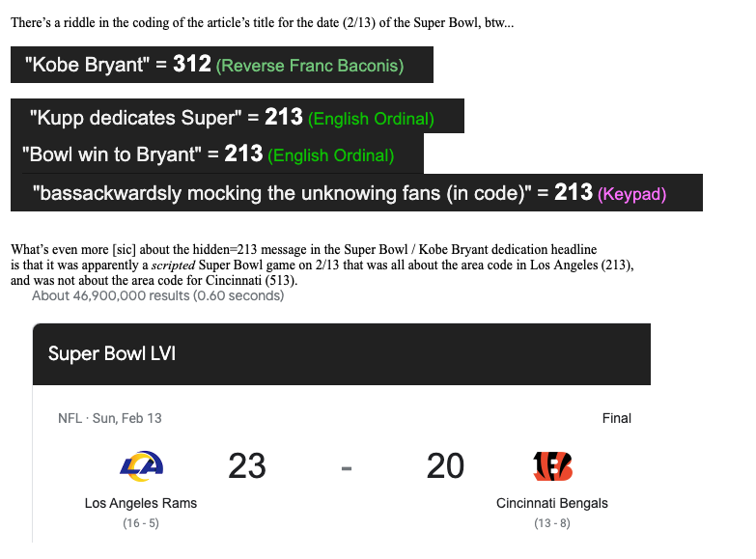756x559 pixels.
Task: Click the "NFL · Sun, Feb 13" date line
Action: click(x=110, y=418)
